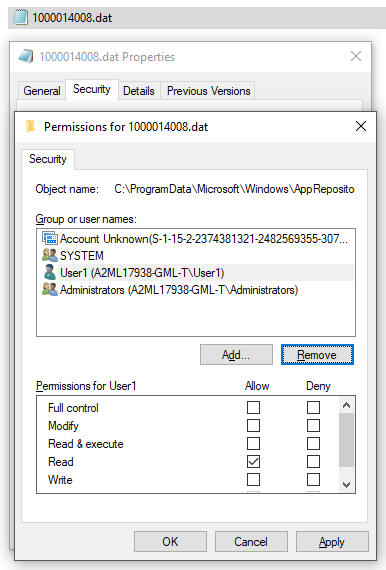Tick Allow for Modify permission

[253, 425]
